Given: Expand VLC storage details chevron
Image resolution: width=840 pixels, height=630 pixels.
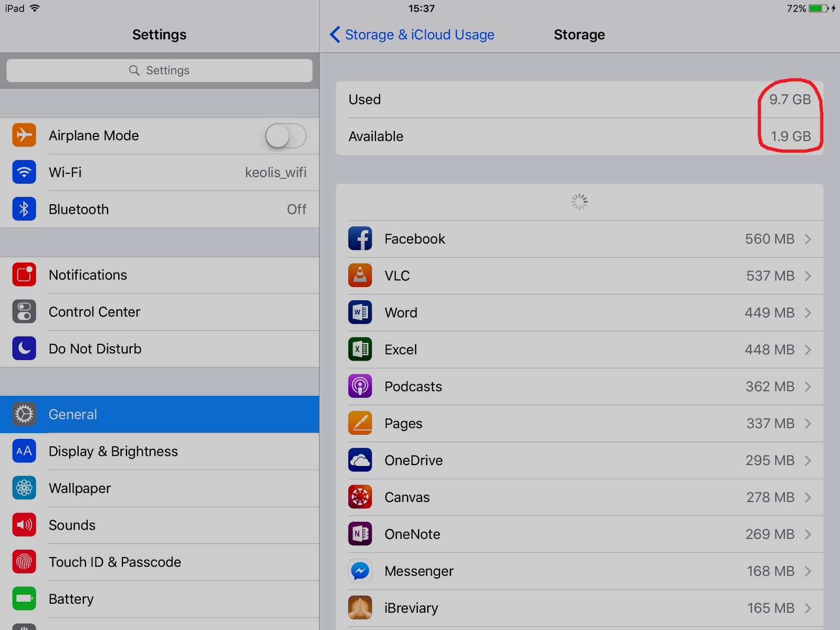Looking at the screenshot, I should [808, 276].
